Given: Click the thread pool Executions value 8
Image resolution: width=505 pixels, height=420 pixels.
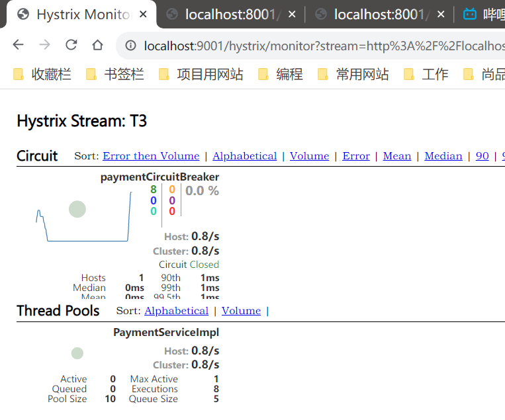Looking at the screenshot, I should (216, 389).
